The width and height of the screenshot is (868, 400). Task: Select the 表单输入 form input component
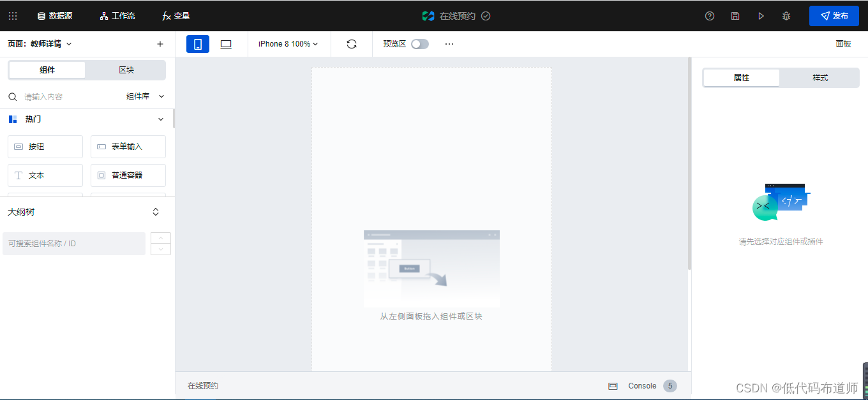point(128,147)
